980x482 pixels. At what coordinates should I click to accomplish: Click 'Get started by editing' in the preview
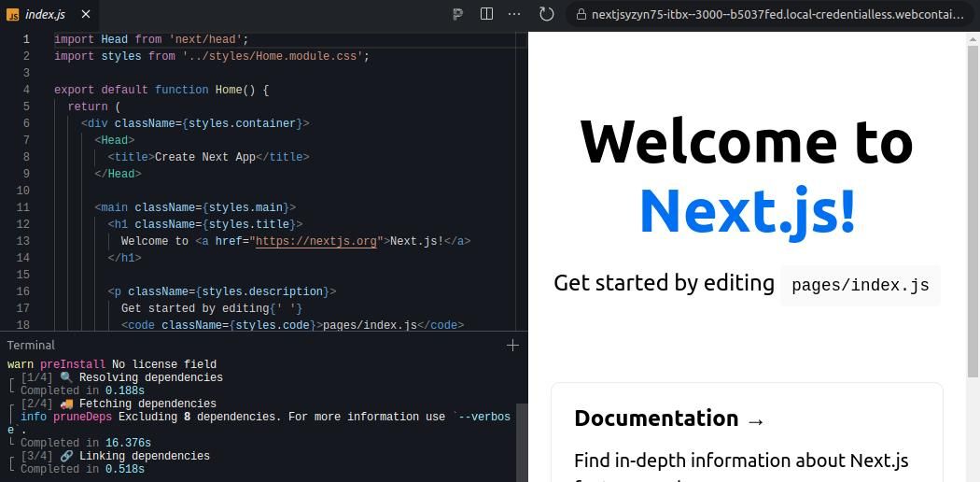pyautogui.click(x=664, y=283)
